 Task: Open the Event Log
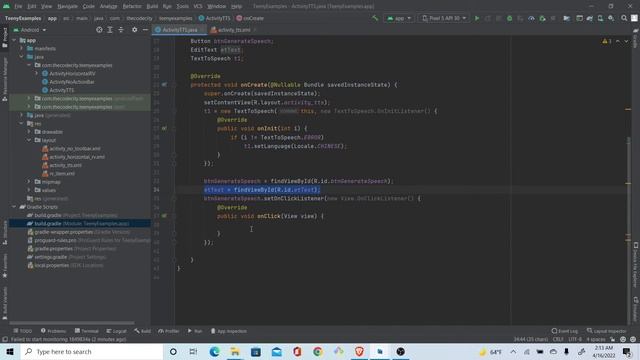[x=564, y=331]
